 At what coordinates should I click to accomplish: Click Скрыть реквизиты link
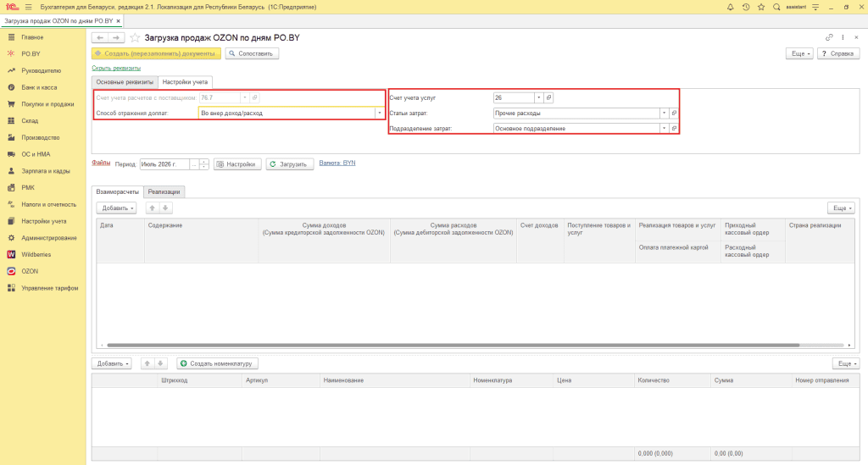coord(116,68)
